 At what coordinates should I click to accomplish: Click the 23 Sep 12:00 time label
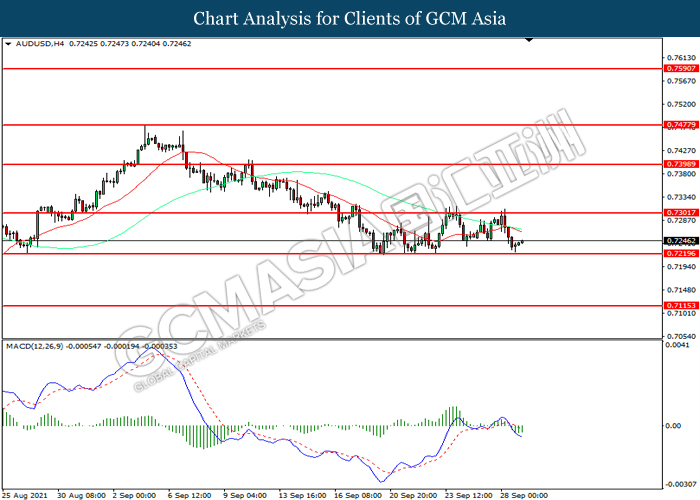coord(469,495)
